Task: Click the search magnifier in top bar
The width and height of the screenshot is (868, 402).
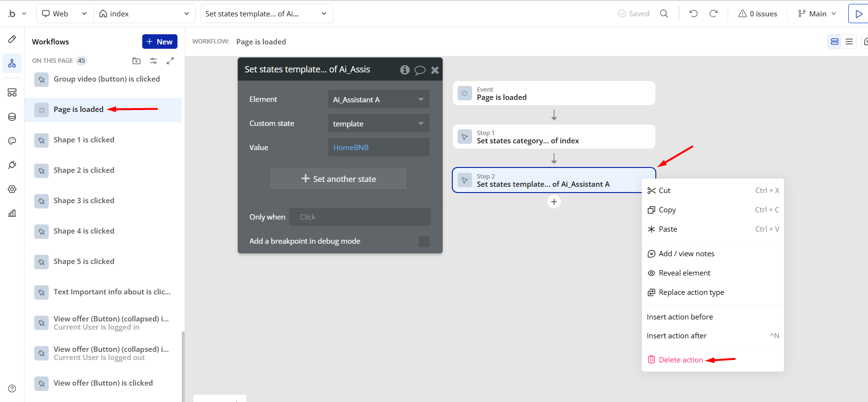Action: (664, 14)
